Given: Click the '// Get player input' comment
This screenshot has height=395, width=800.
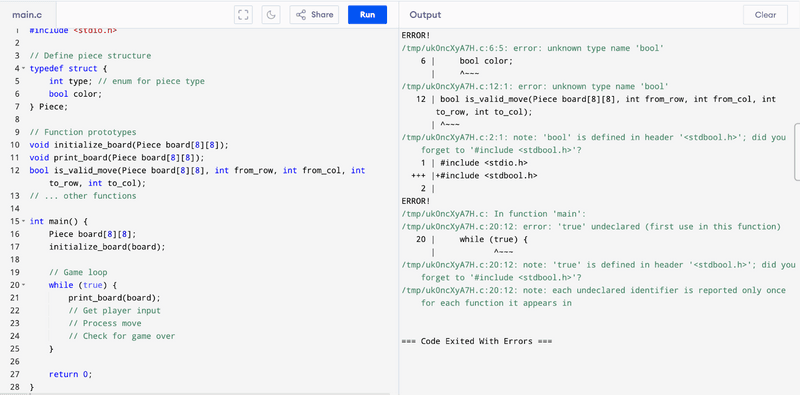Looking at the screenshot, I should click(114, 311).
